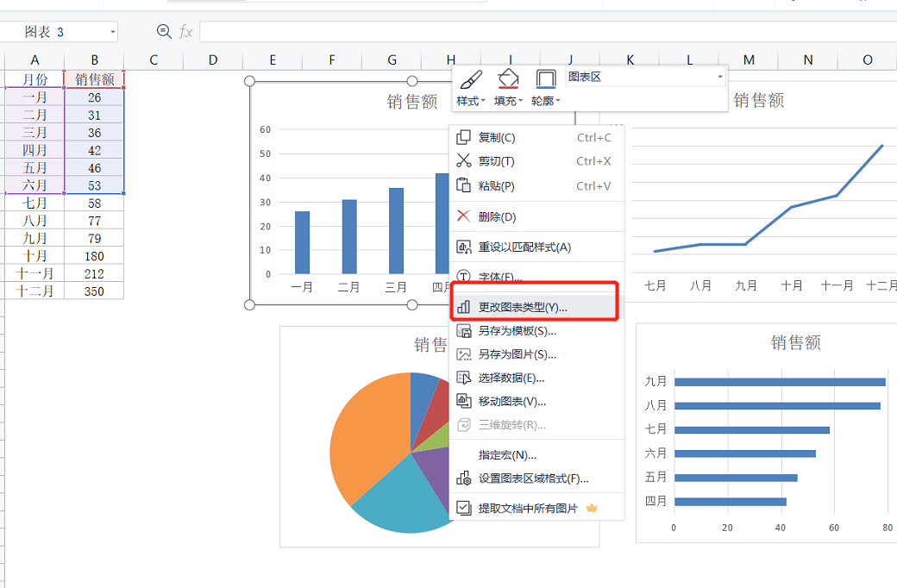Open the name box dropdown showing 图表 3
The width and height of the screenshot is (897, 588).
[113, 31]
